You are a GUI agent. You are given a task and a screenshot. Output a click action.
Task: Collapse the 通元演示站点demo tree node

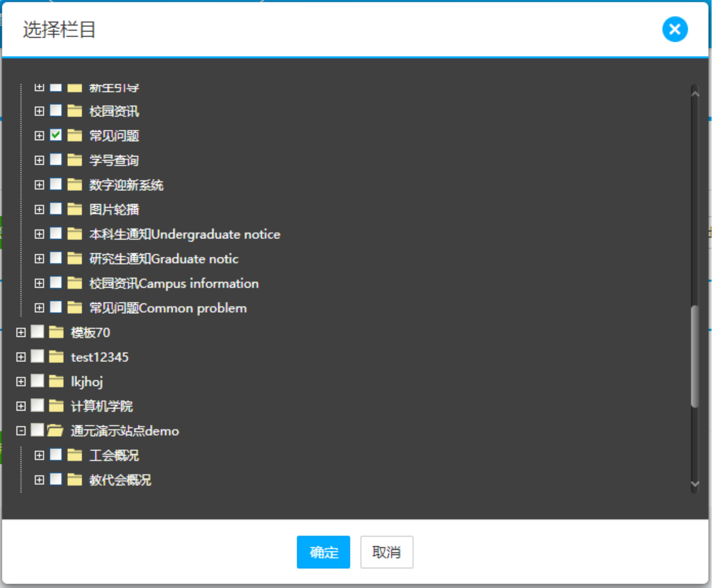[x=21, y=431]
